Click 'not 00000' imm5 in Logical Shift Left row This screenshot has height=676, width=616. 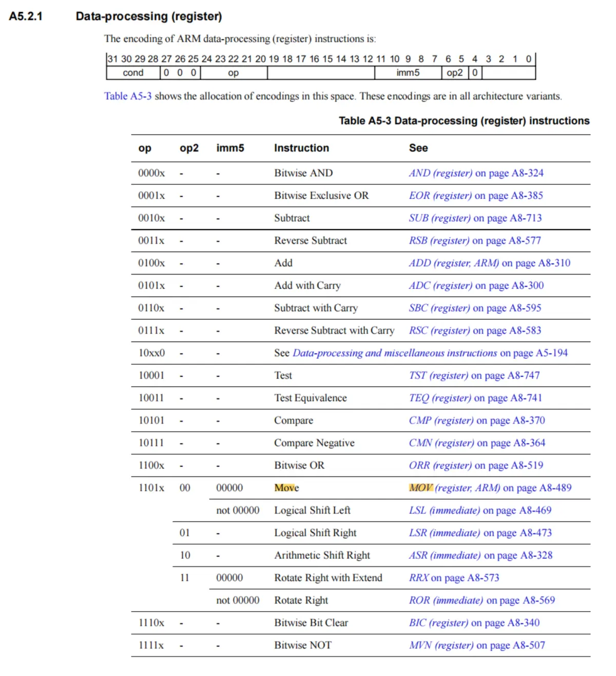238,511
